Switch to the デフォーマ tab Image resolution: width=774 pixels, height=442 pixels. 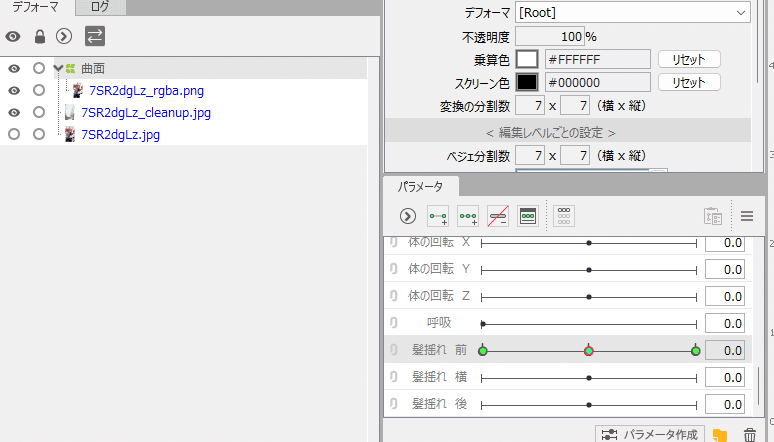coord(36,7)
